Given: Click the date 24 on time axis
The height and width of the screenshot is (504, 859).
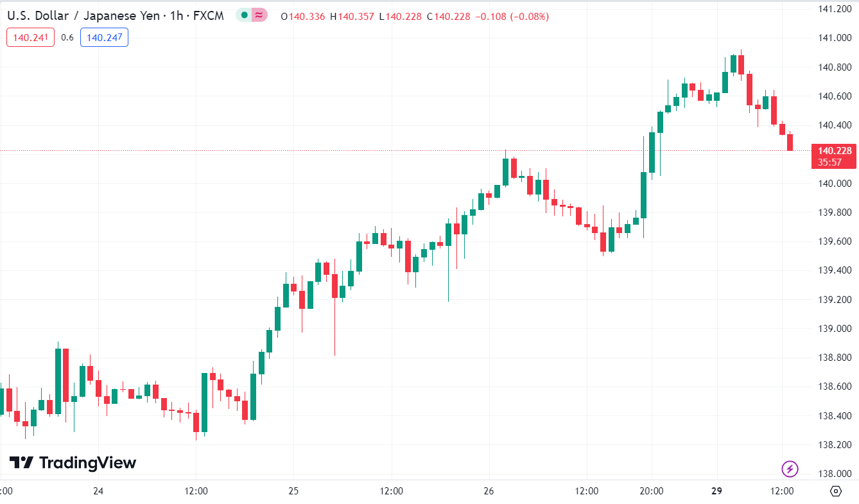Looking at the screenshot, I should pyautogui.click(x=98, y=491).
